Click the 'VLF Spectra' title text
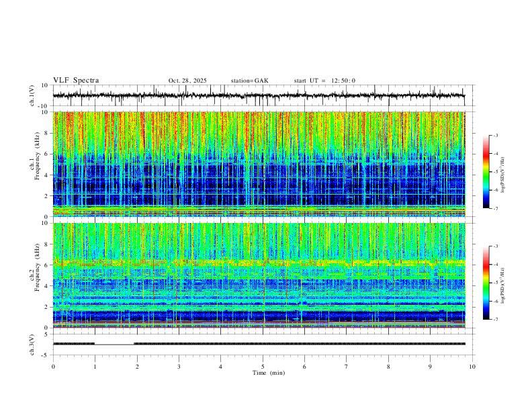This screenshot has height=411, width=532. point(76,81)
